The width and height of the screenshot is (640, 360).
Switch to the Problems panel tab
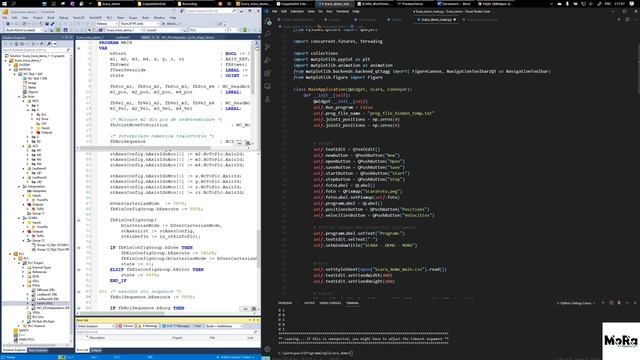pyautogui.click(x=285, y=303)
